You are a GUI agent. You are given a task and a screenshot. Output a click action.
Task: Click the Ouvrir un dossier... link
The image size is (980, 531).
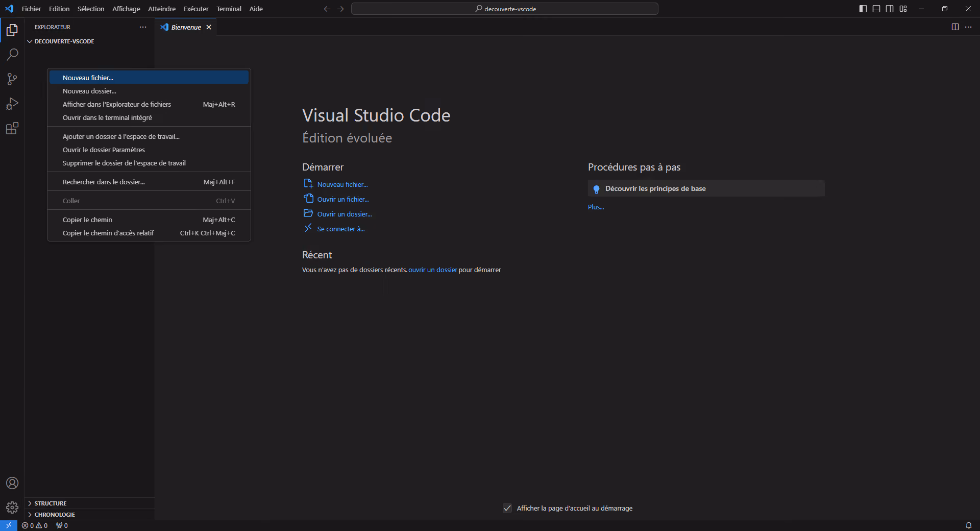click(345, 214)
